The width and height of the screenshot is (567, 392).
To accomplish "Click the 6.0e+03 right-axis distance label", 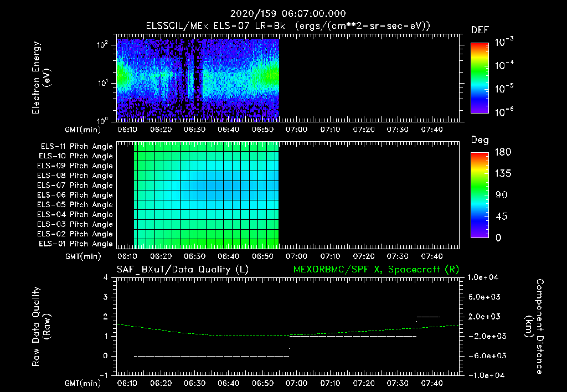I will [x=484, y=297].
